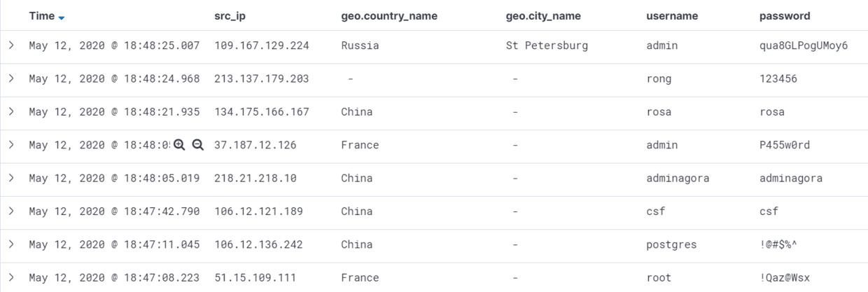868x292 pixels.
Task: Click the username cell root
Action: 659,278
